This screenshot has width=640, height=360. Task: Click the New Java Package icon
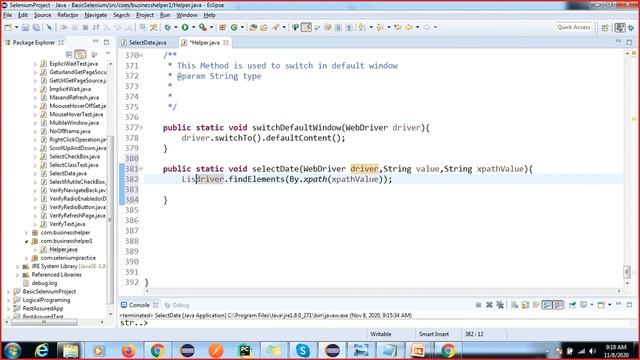point(222,27)
